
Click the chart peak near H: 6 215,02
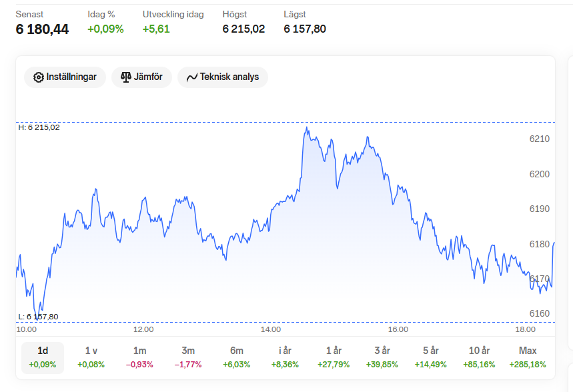(307, 127)
